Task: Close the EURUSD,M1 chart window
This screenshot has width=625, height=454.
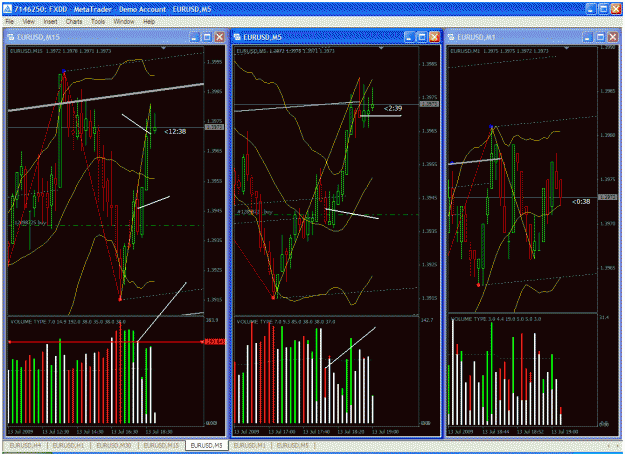Action: (x=613, y=37)
